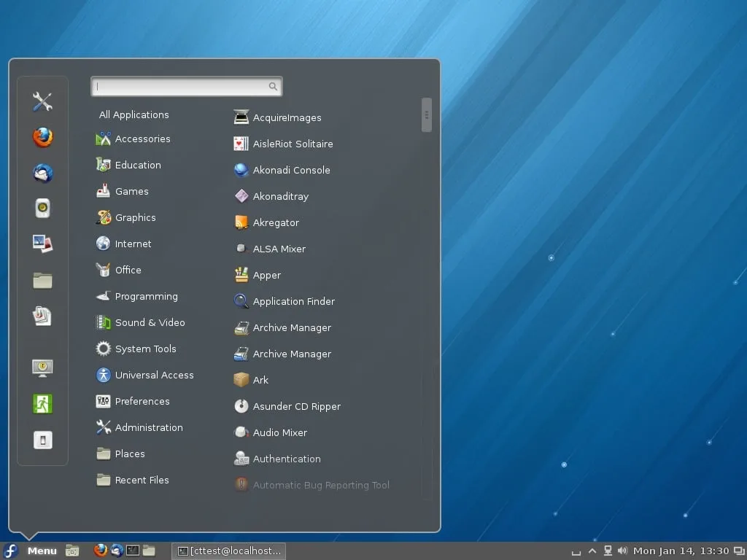
Task: Click the magnifier icon in search box
Action: pos(273,86)
